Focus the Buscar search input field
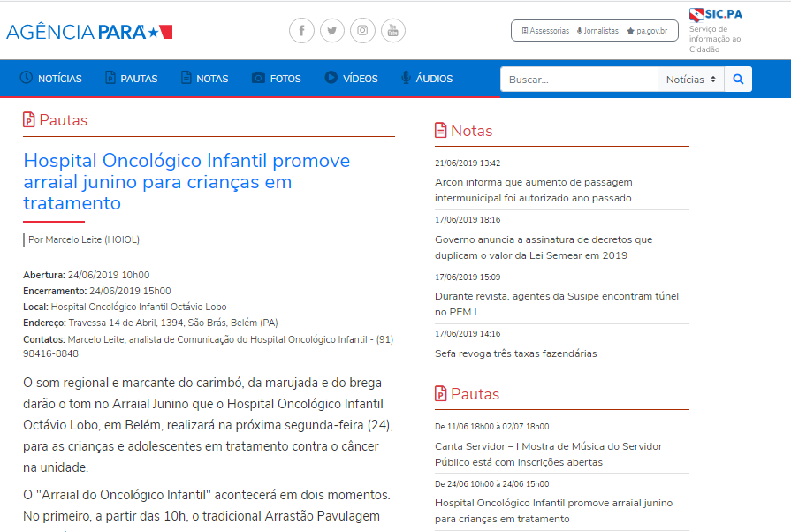The image size is (791, 532). click(x=579, y=80)
